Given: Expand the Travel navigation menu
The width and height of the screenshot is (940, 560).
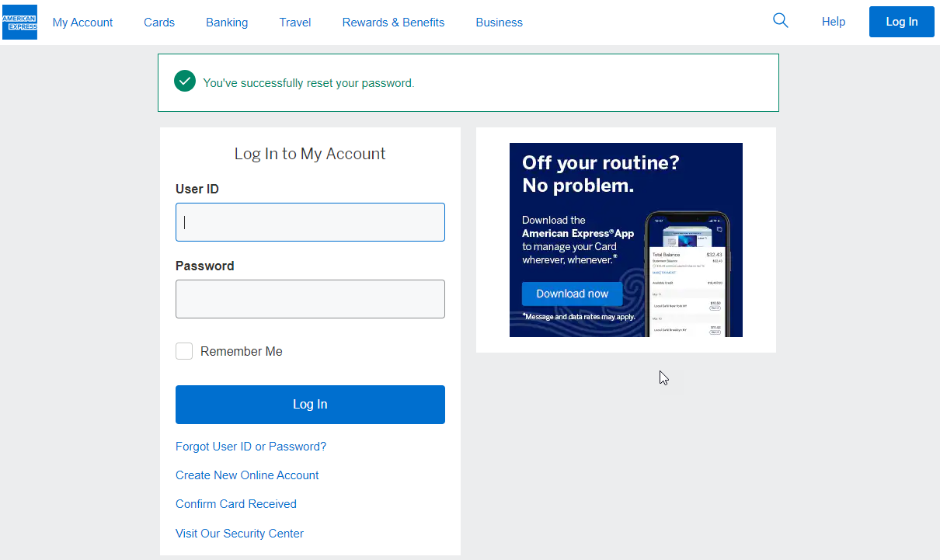Looking at the screenshot, I should point(295,23).
